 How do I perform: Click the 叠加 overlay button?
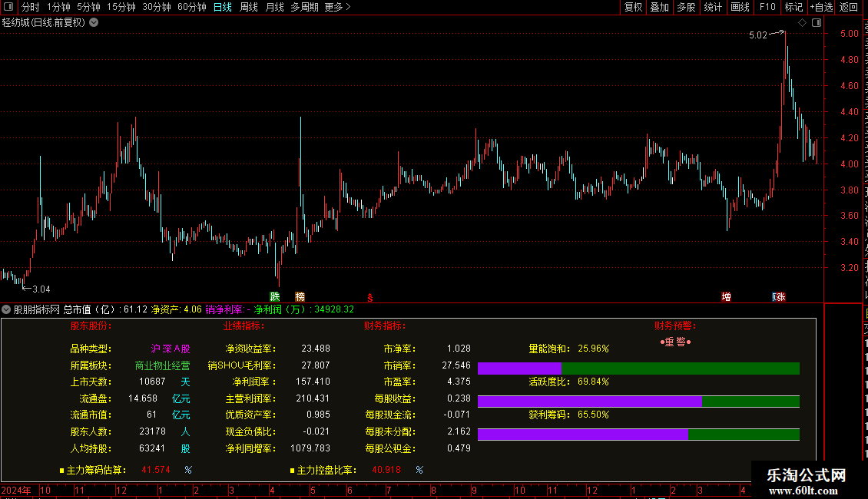click(x=660, y=7)
